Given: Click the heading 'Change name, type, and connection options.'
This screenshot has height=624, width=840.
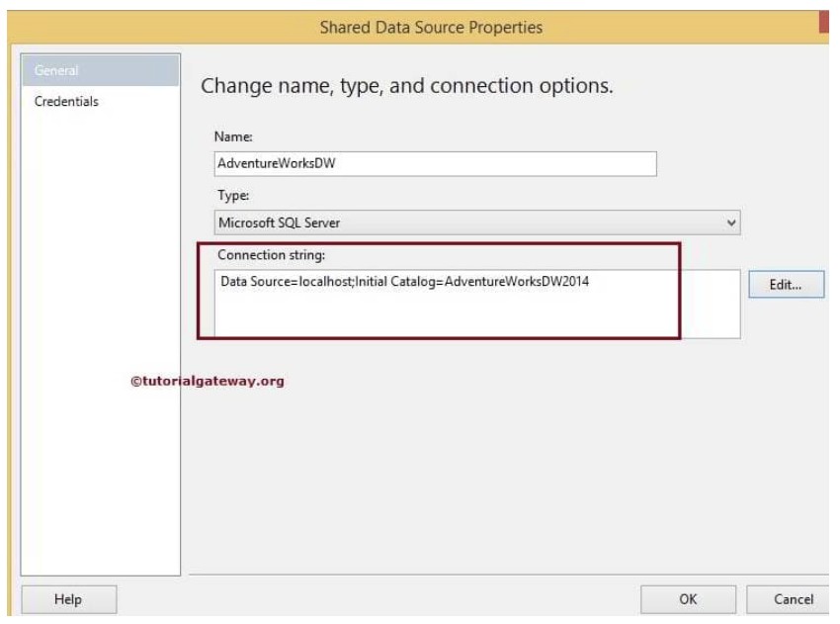Looking at the screenshot, I should click(x=406, y=86).
